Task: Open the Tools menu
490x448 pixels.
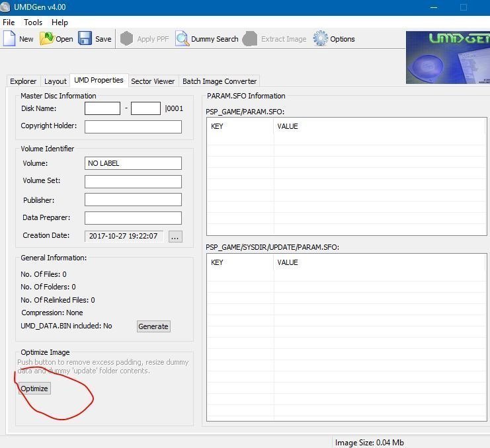Action: pos(33,22)
